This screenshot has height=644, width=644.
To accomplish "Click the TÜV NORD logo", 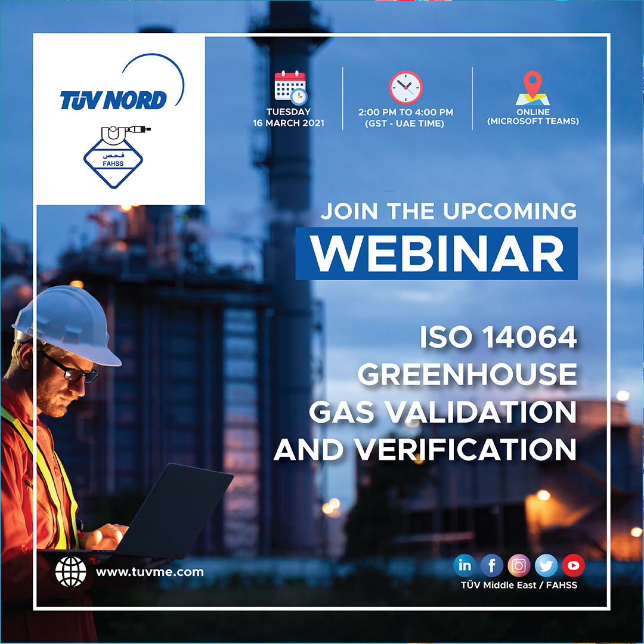I will tap(122, 82).
